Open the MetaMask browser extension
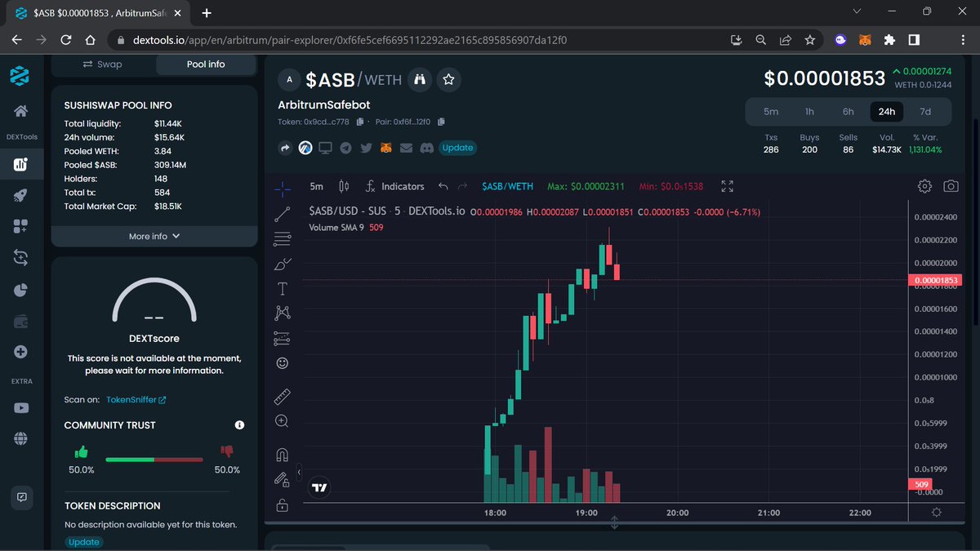This screenshot has height=551, width=980. (865, 39)
